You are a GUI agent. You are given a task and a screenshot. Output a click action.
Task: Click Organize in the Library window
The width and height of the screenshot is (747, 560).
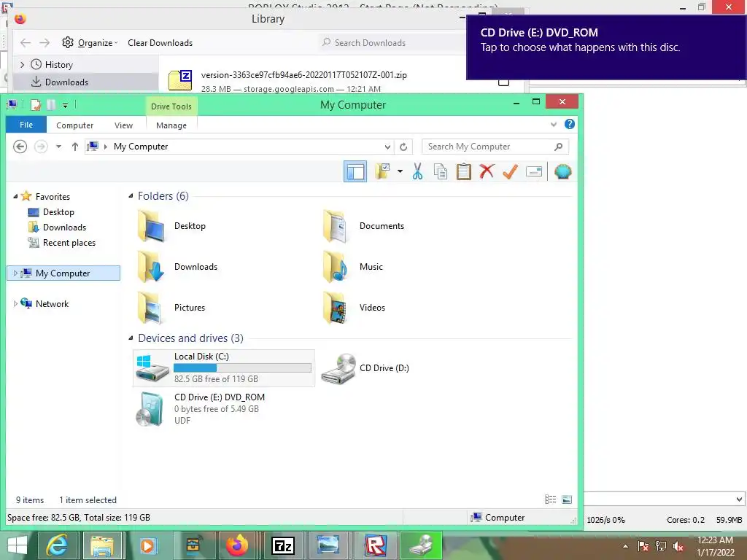[90, 43]
